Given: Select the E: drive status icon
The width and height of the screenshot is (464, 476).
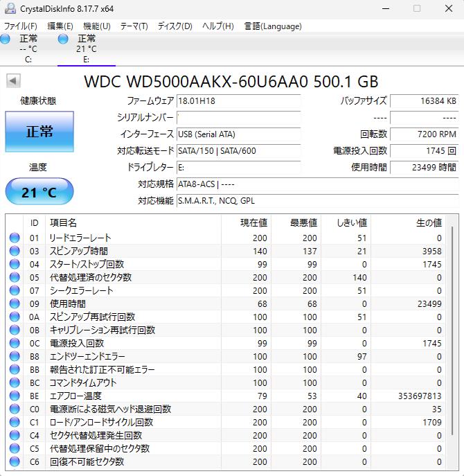Looking at the screenshot, I should coord(63,39).
